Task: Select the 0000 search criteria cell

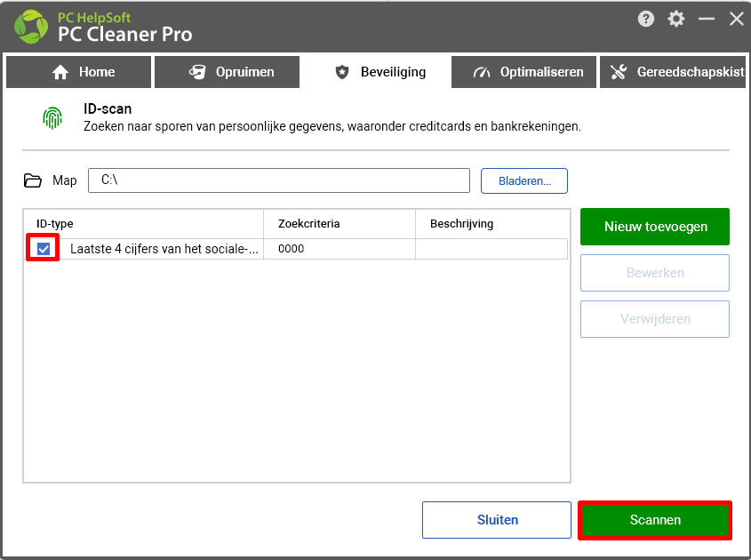Action: tap(340, 249)
